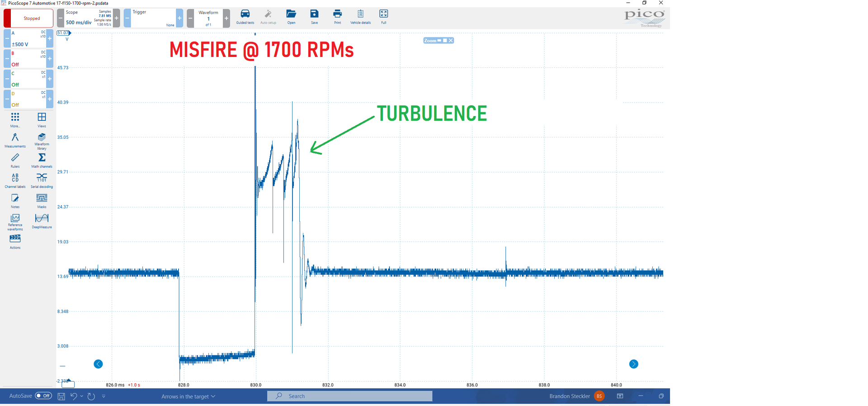868x406 pixels.
Task: Save the waveform using the Save icon
Action: click(x=314, y=17)
